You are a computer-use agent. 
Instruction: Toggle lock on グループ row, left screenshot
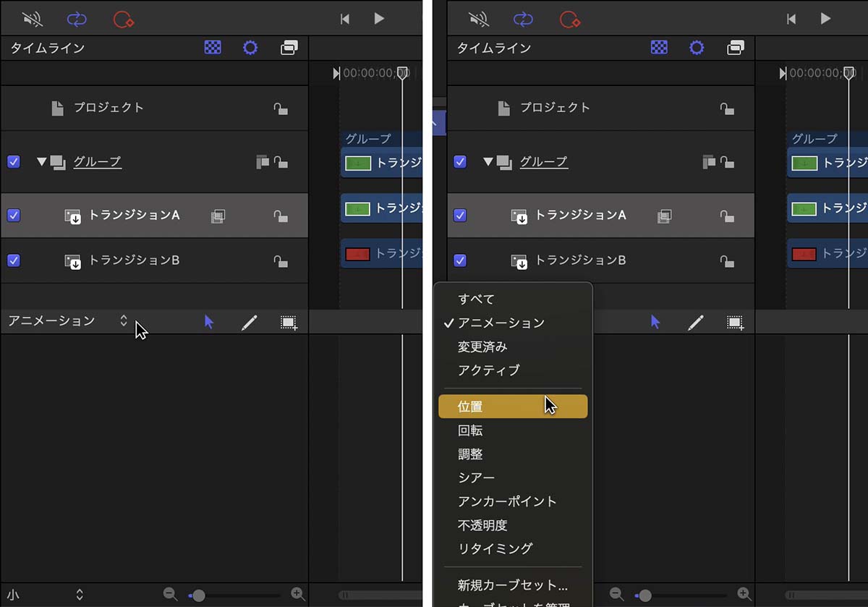pos(281,163)
